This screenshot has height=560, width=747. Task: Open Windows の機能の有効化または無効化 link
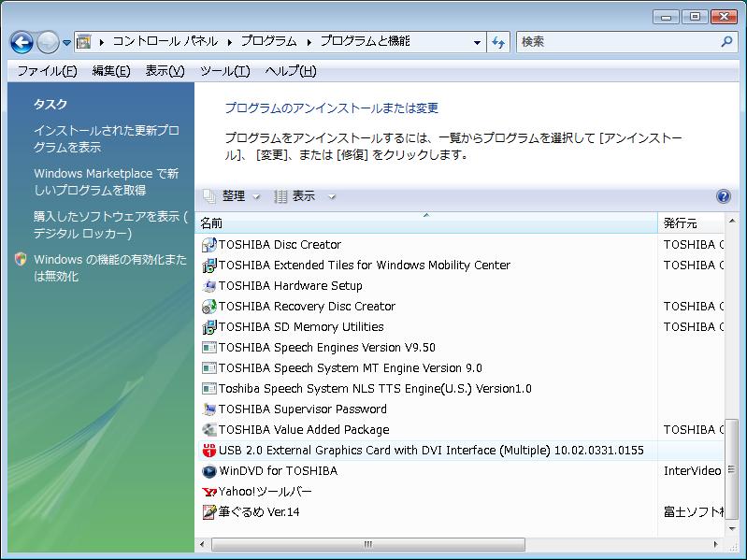pos(110,267)
